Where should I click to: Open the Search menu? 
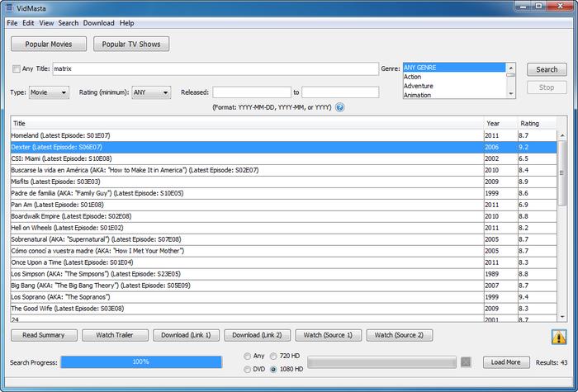(69, 23)
